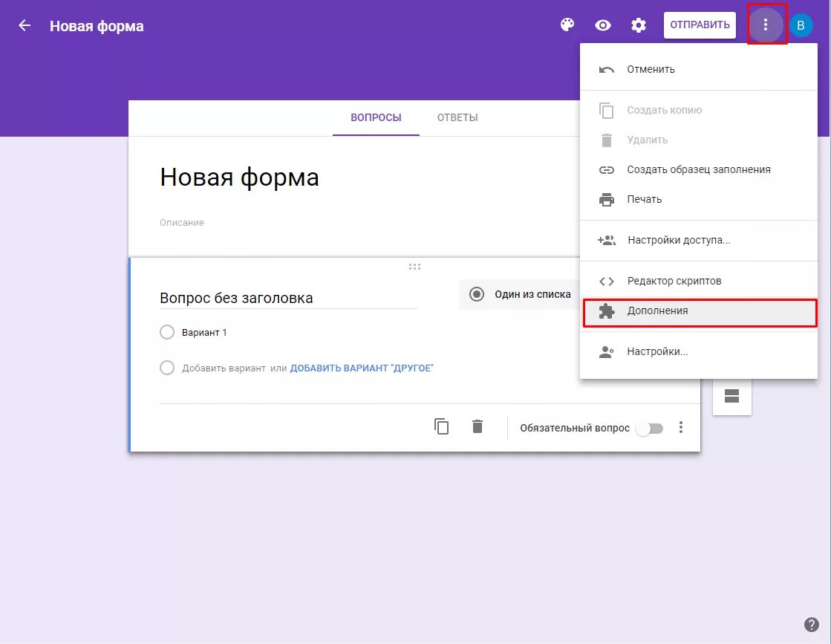This screenshot has height=644, width=831.
Task: Grab the question drag handle dots
Action: 414,267
